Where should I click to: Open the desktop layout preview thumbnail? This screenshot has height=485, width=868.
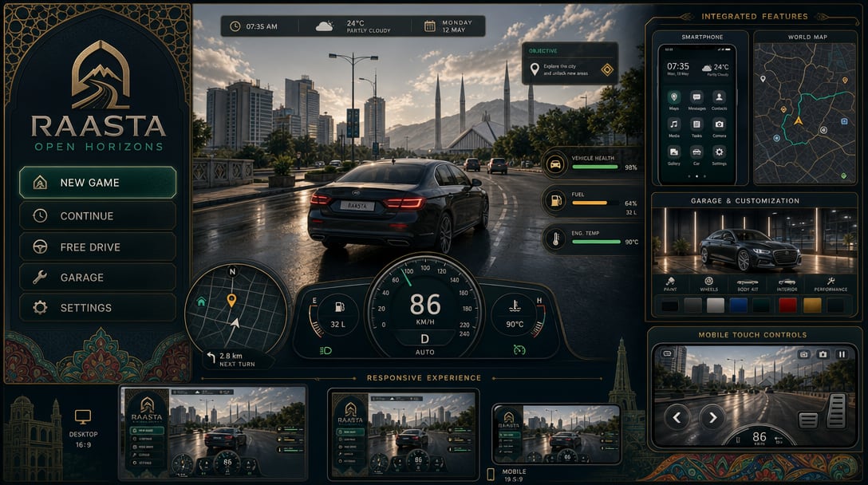(x=213, y=432)
